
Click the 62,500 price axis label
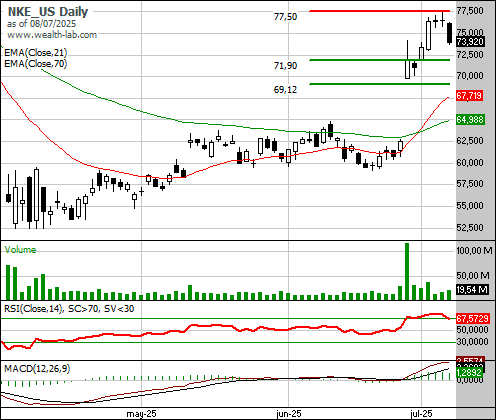[470, 141]
